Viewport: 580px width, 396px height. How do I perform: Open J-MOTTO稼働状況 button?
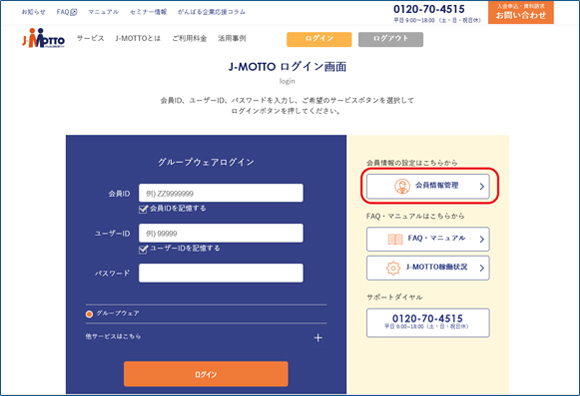[x=428, y=268]
